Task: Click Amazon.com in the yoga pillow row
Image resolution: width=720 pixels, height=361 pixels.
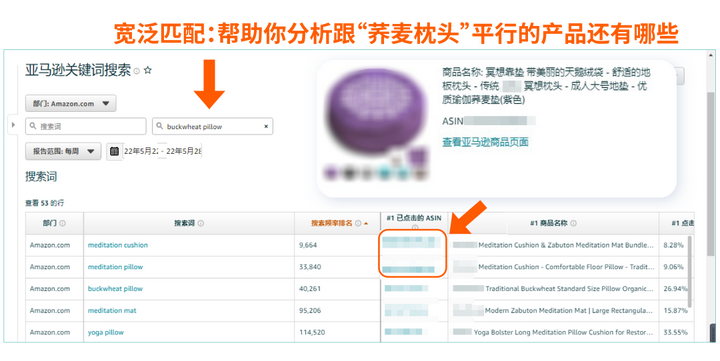Action: (x=50, y=333)
